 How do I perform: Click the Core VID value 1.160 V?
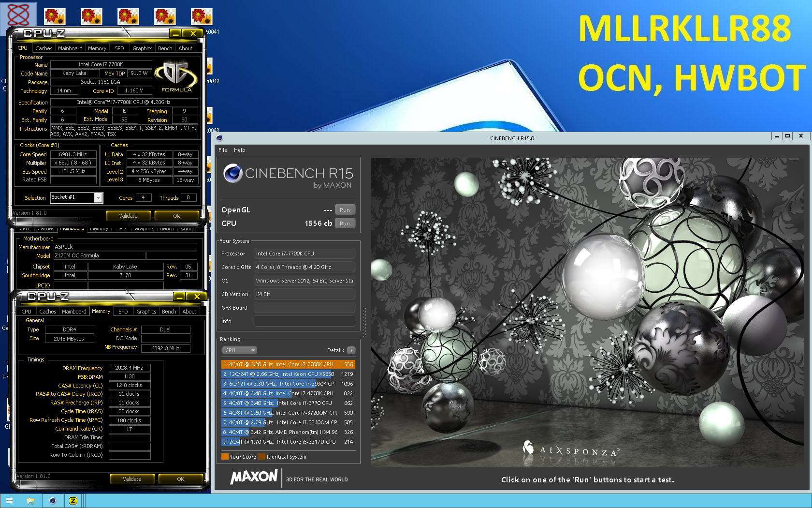134,91
